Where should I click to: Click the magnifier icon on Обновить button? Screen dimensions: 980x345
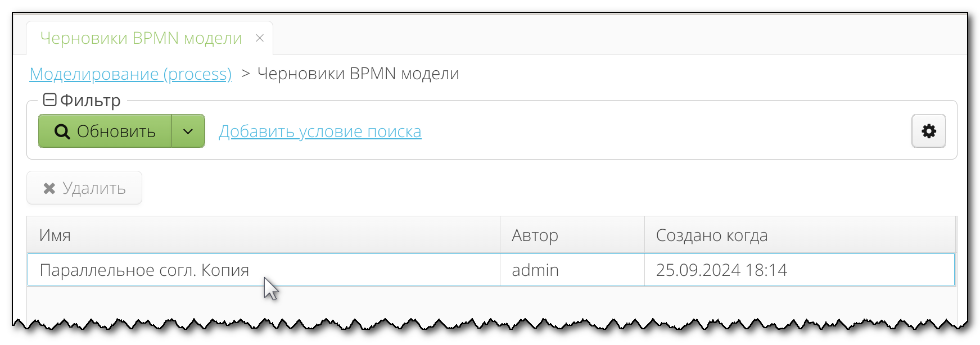coord(62,131)
